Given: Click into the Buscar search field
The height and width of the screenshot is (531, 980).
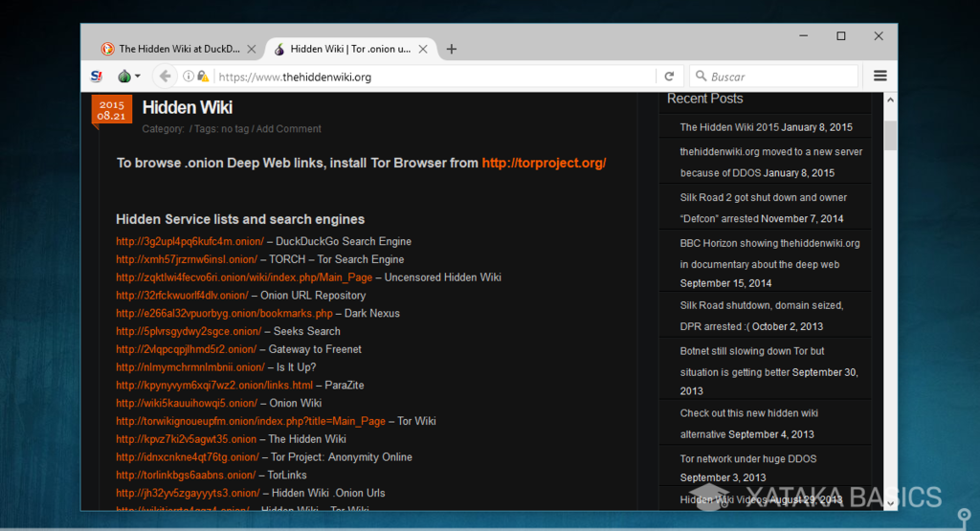Looking at the screenshot, I should pyautogui.click(x=773, y=77).
